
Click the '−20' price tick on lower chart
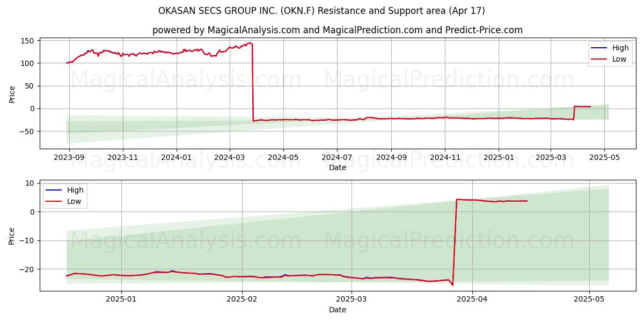pos(27,269)
